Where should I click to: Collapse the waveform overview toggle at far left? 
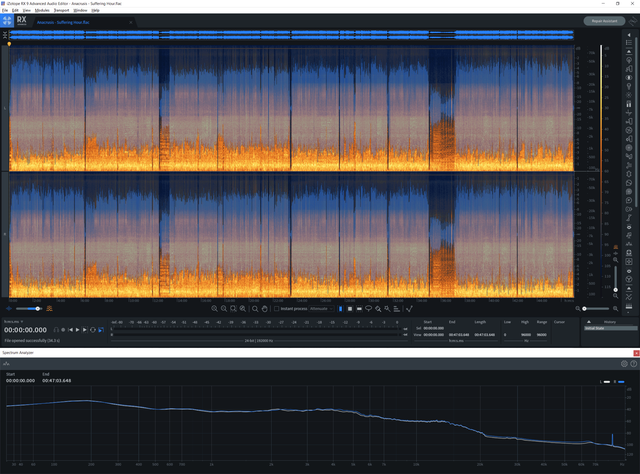coord(5,35)
